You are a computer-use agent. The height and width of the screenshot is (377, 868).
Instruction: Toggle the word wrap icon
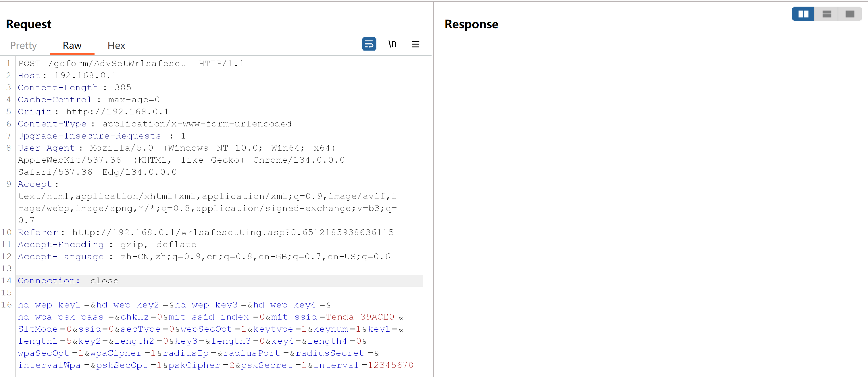[369, 44]
